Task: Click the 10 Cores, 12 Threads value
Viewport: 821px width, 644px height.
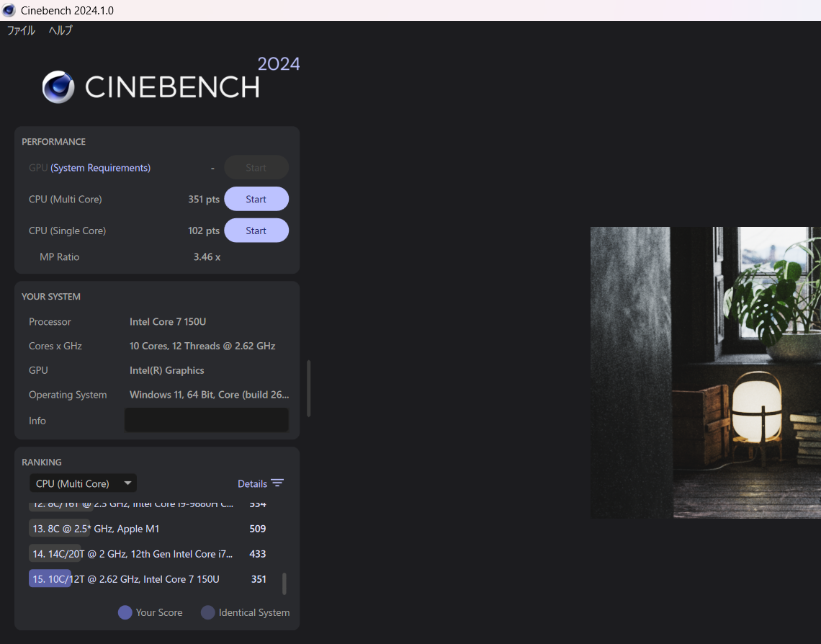Action: [202, 346]
